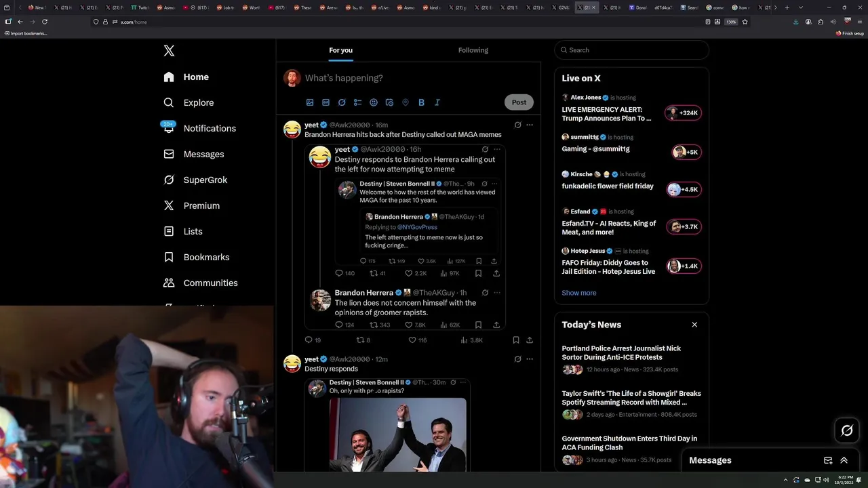This screenshot has height=488, width=868.
Task: Join summit1g Gaming live stream
Action: coord(686,152)
